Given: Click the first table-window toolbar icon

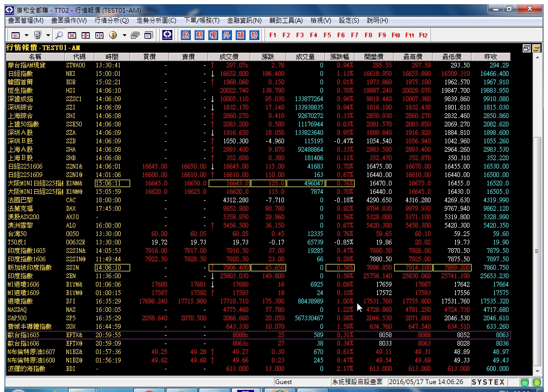Looking at the screenshot, I should [x=16, y=35].
